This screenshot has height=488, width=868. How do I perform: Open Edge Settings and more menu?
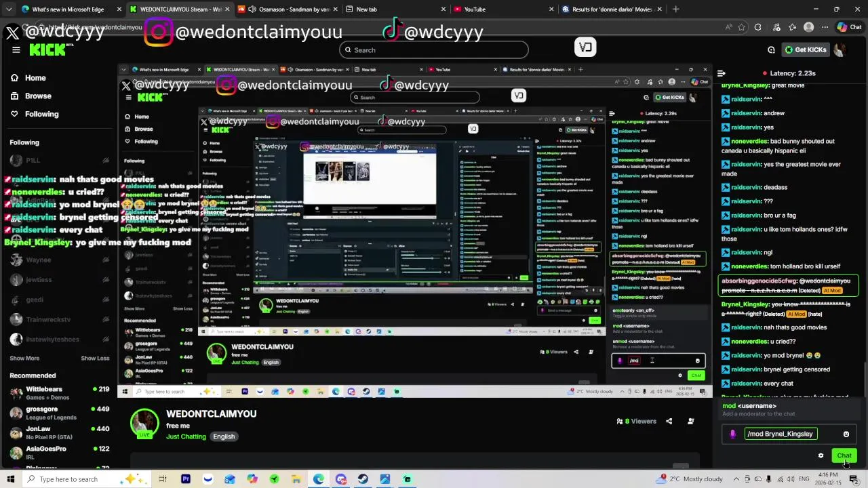pyautogui.click(x=825, y=27)
